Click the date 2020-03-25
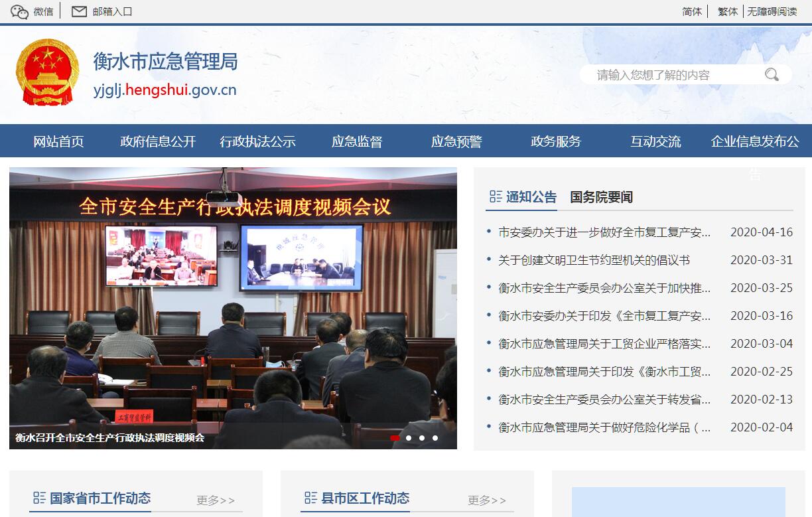The width and height of the screenshot is (812, 517). point(762,288)
